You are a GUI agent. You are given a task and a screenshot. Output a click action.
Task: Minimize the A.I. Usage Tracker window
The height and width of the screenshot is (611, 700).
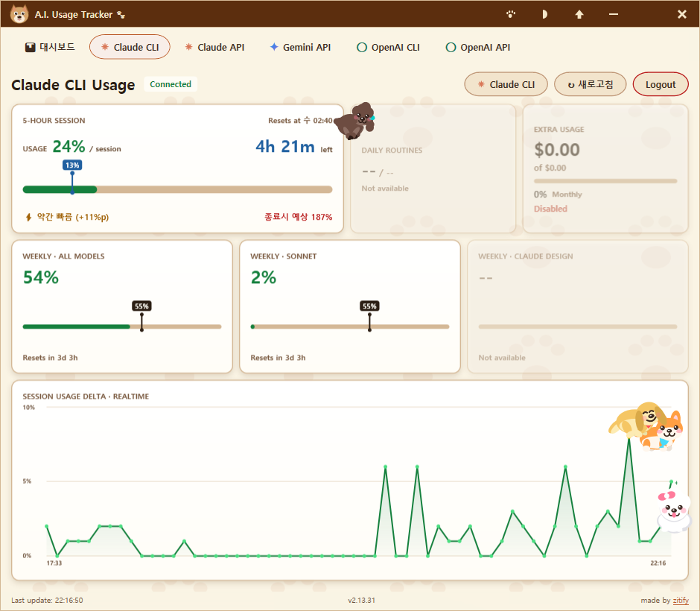614,14
